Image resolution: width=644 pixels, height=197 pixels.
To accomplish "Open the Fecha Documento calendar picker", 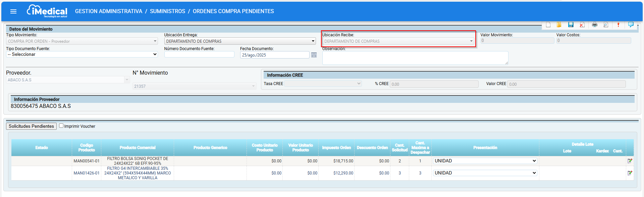I will click(x=314, y=55).
